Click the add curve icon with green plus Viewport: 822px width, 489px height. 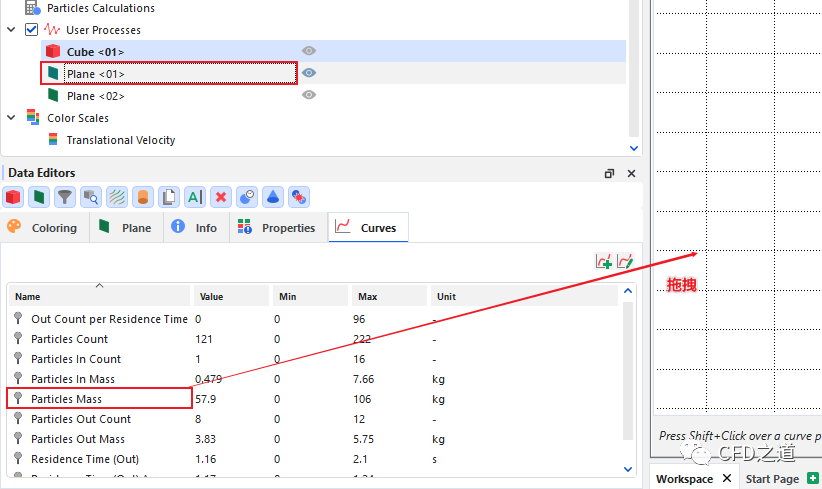coord(604,261)
